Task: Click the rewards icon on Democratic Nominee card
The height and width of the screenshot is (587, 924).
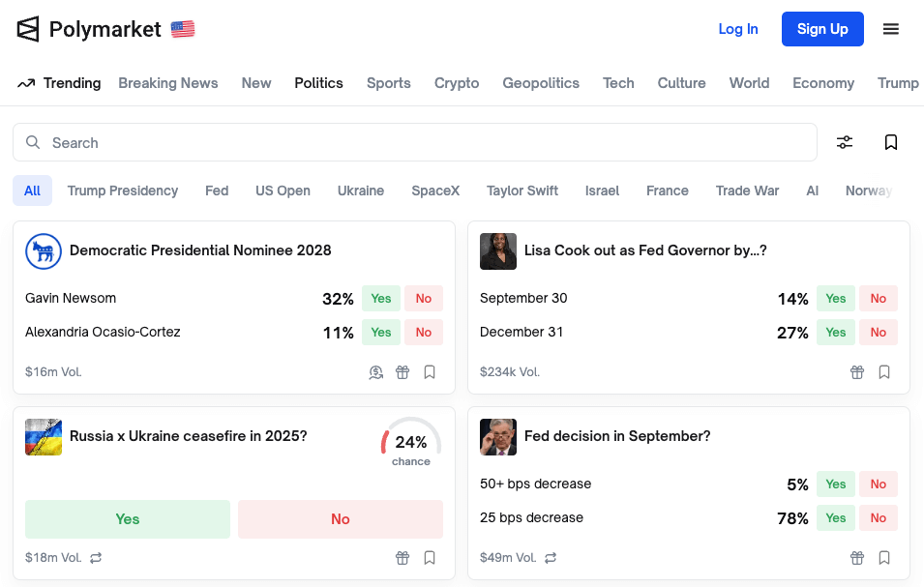Action: click(376, 372)
